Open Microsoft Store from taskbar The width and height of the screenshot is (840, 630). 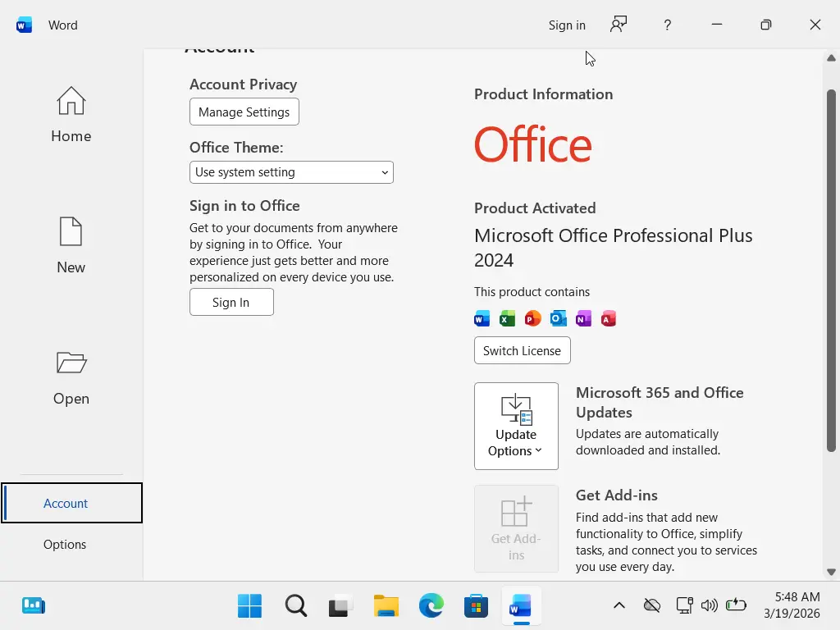point(476,606)
